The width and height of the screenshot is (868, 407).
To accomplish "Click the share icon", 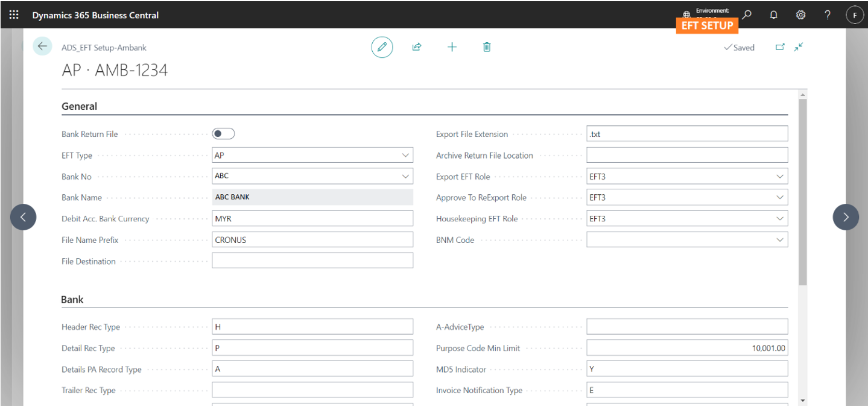I will (x=416, y=47).
